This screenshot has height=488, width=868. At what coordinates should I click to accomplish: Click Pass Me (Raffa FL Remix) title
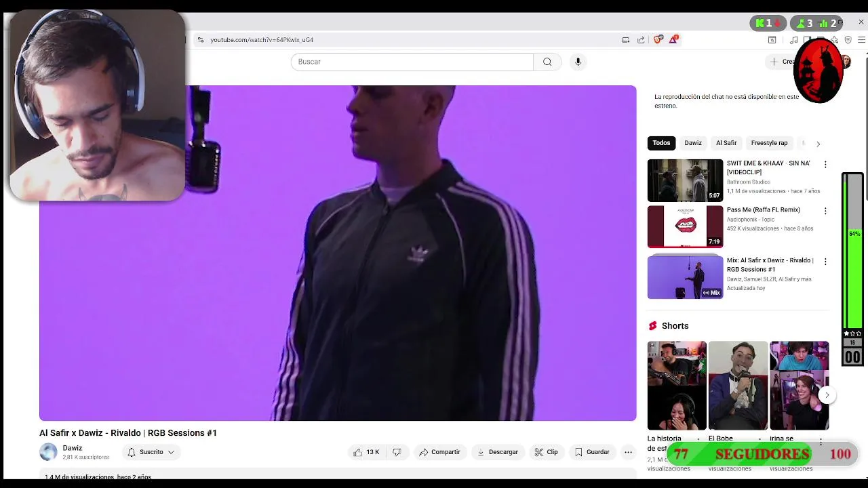(764, 210)
